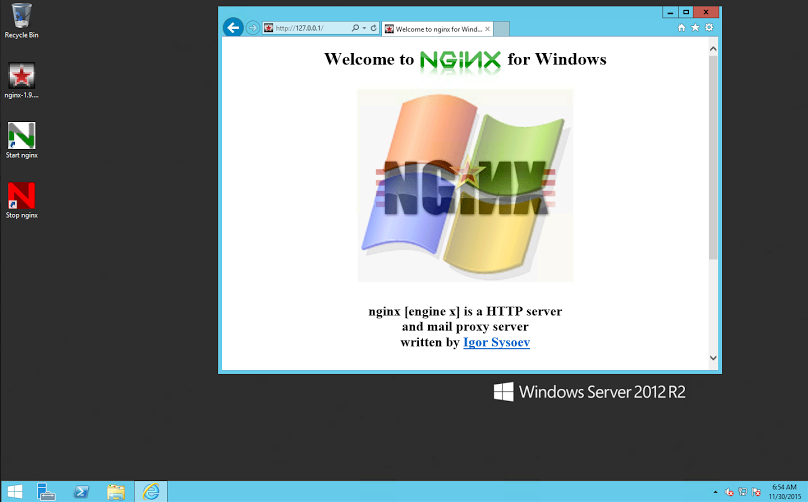Click the muted volume tray icon
Image resolution: width=808 pixels, height=502 pixels.
729,492
